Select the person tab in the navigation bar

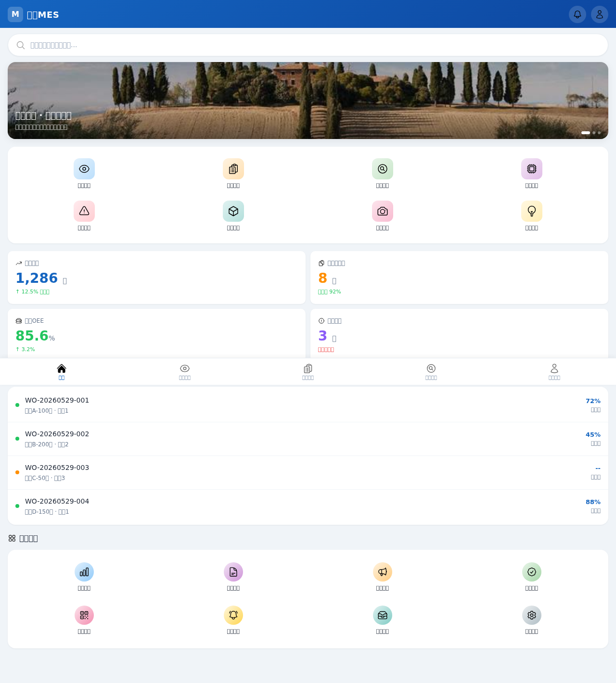[554, 372]
